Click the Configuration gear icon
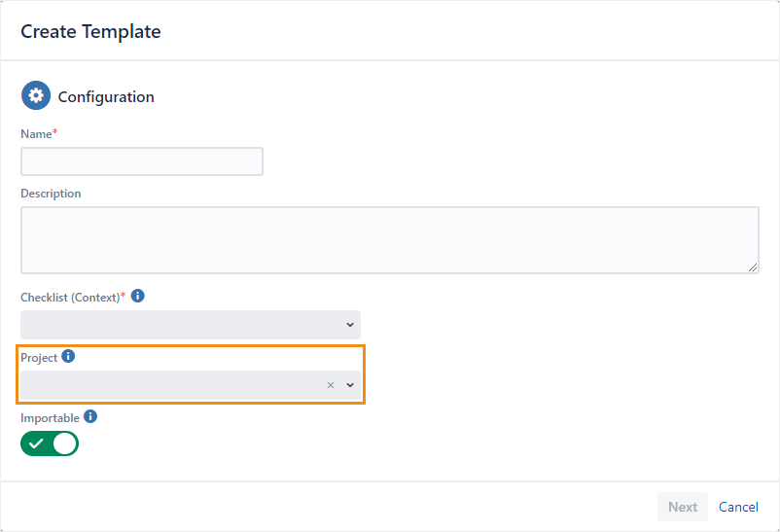Screen dimensions: 780x532 click(x=36, y=96)
